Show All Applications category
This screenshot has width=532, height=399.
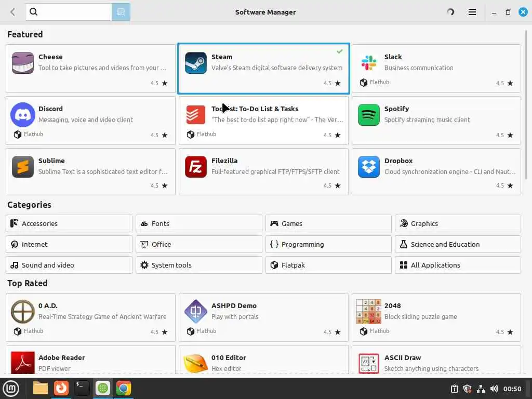[x=458, y=265]
